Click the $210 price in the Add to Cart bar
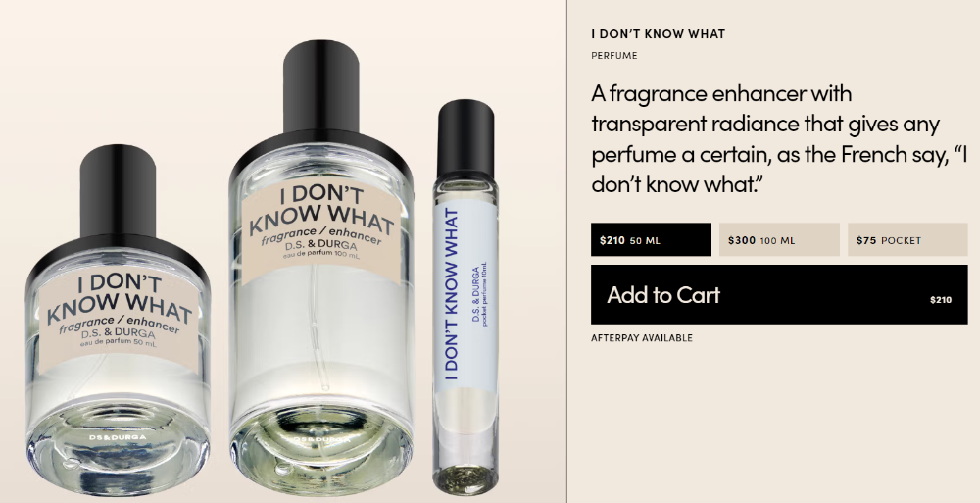This screenshot has width=980, height=503. point(941,300)
